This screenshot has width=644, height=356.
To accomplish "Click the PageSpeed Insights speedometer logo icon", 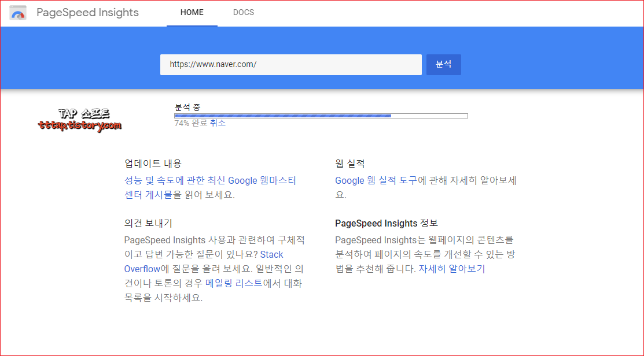I will (18, 13).
